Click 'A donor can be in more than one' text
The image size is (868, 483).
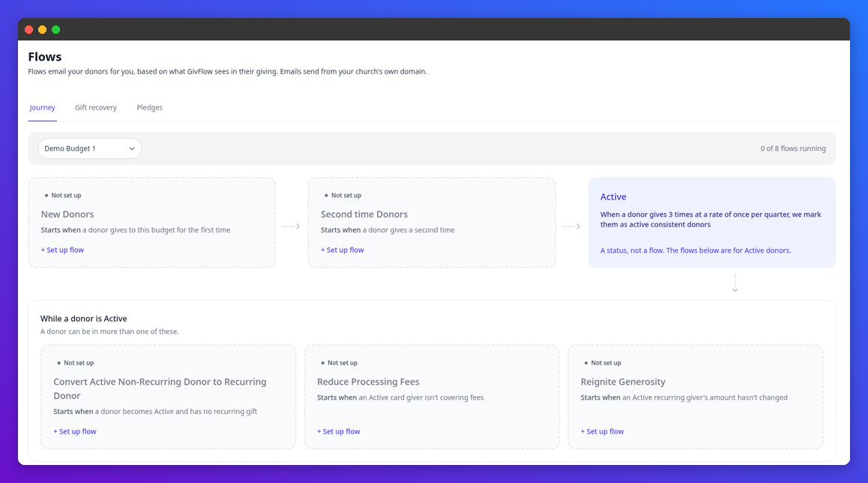(x=109, y=331)
